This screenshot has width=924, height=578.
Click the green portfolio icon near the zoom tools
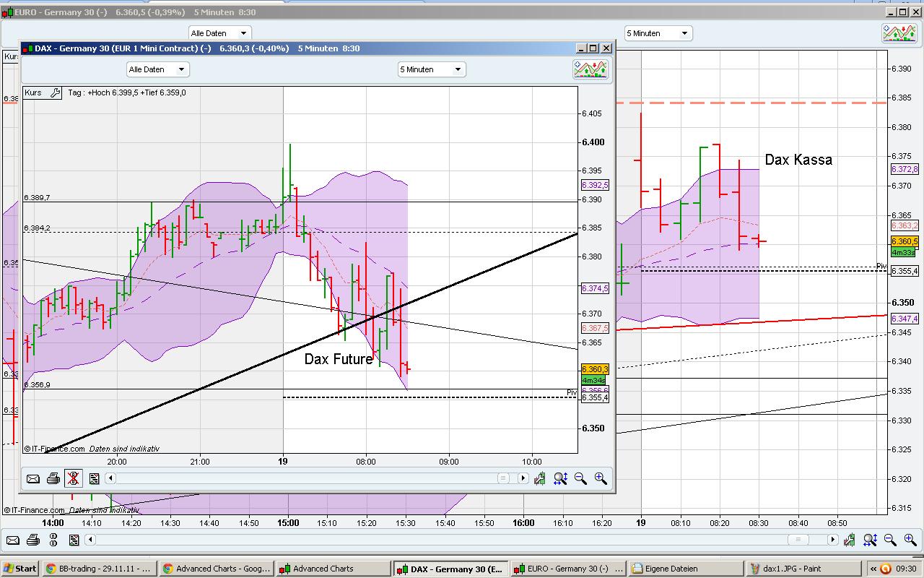(539, 478)
